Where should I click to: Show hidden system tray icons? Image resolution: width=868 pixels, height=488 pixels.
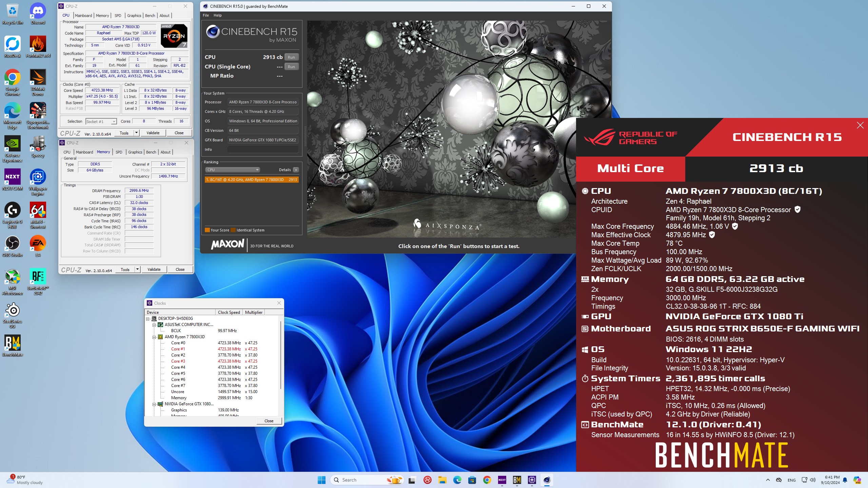pos(768,480)
